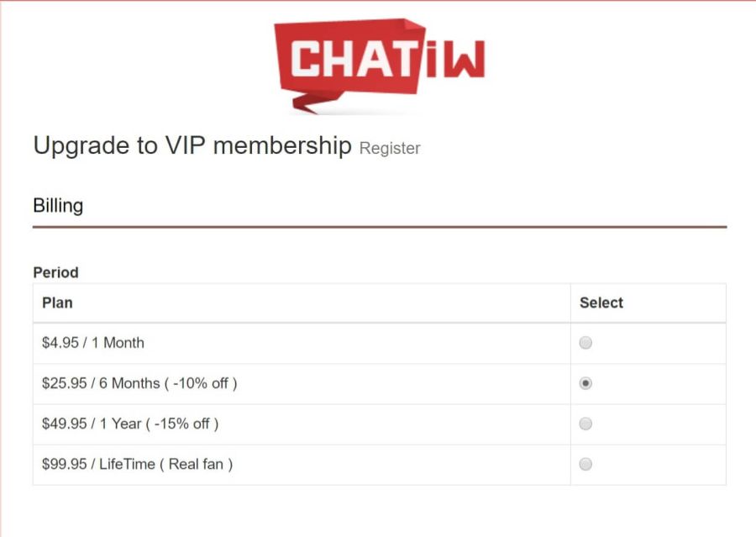
Task: Click the Billing section header
Action: pyautogui.click(x=58, y=205)
